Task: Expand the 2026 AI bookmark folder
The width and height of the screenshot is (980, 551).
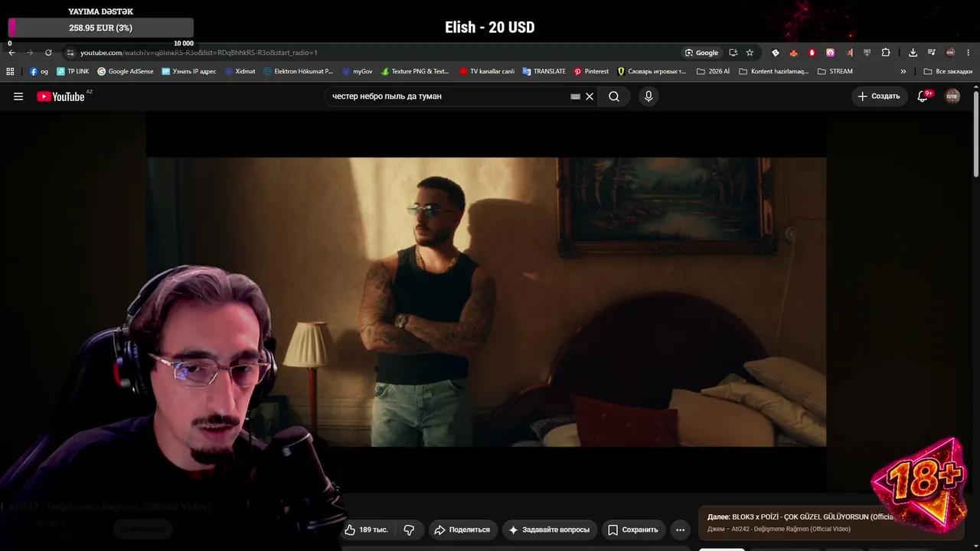Action: click(x=713, y=71)
